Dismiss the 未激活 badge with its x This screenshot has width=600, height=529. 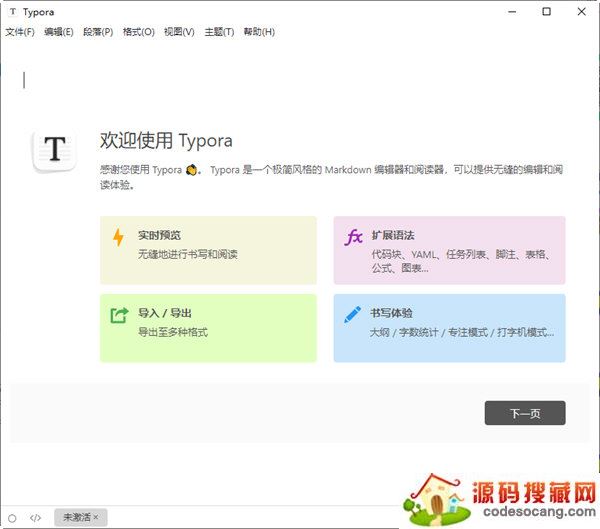pos(96,517)
